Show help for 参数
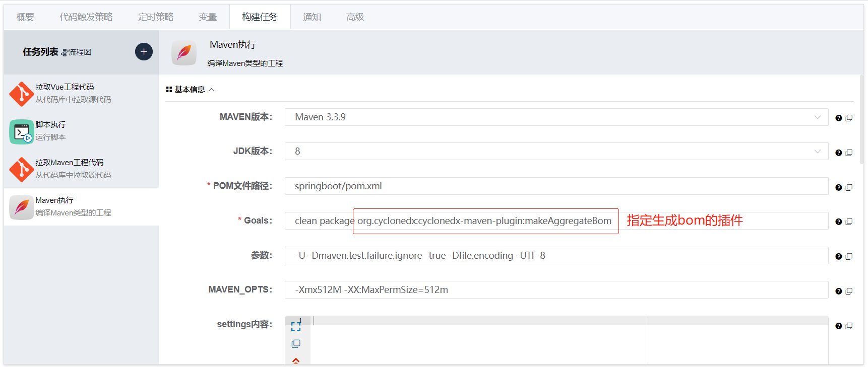The width and height of the screenshot is (868, 367). point(839,256)
